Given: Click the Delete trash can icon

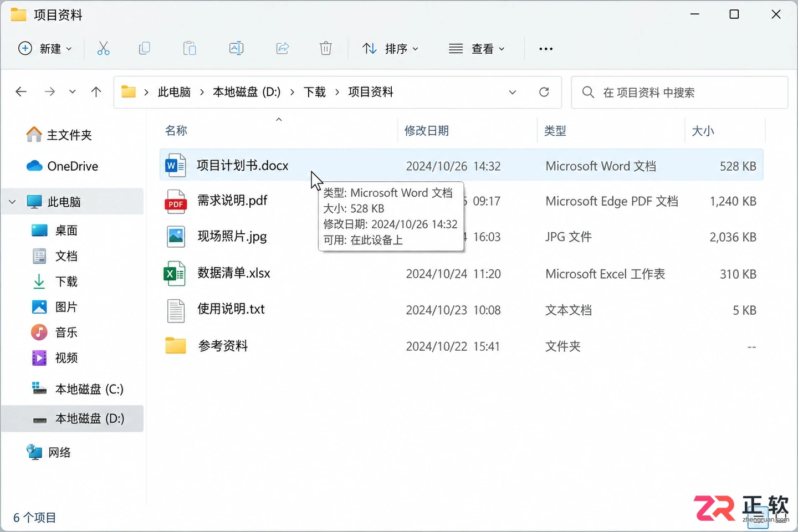Looking at the screenshot, I should point(326,49).
